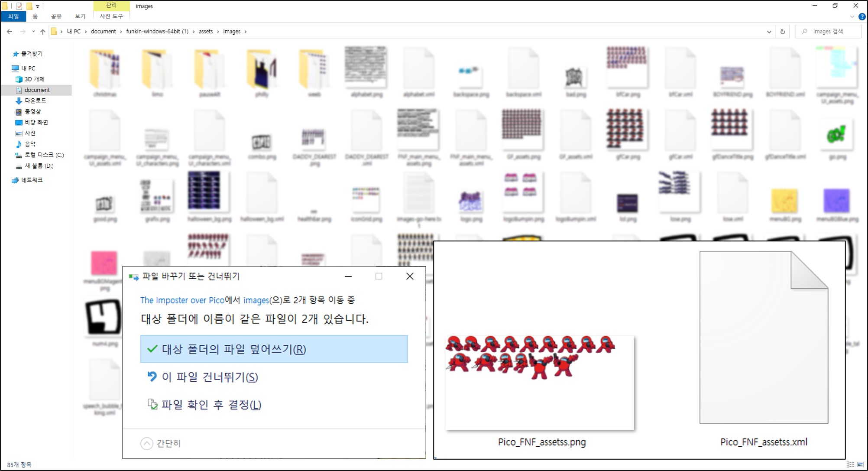Screen dimensions: 868x471
Task: Click the 85개 항목 status bar text
Action: [x=19, y=465]
